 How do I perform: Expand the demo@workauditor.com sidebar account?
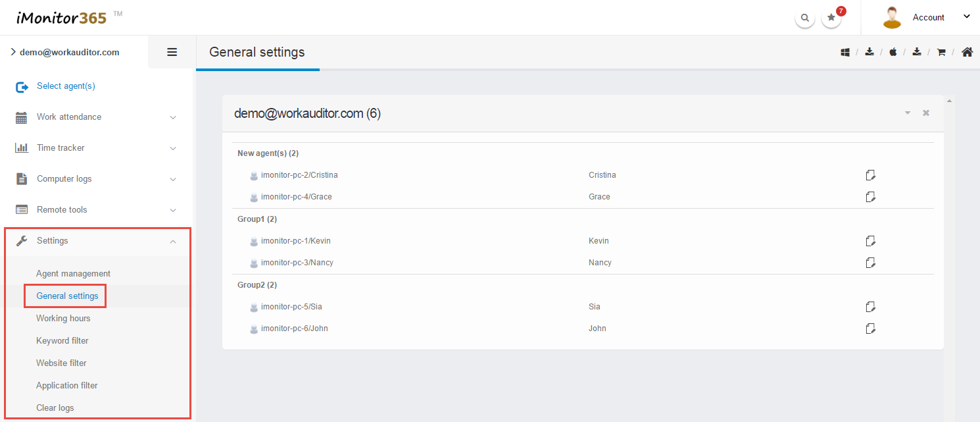click(64, 52)
